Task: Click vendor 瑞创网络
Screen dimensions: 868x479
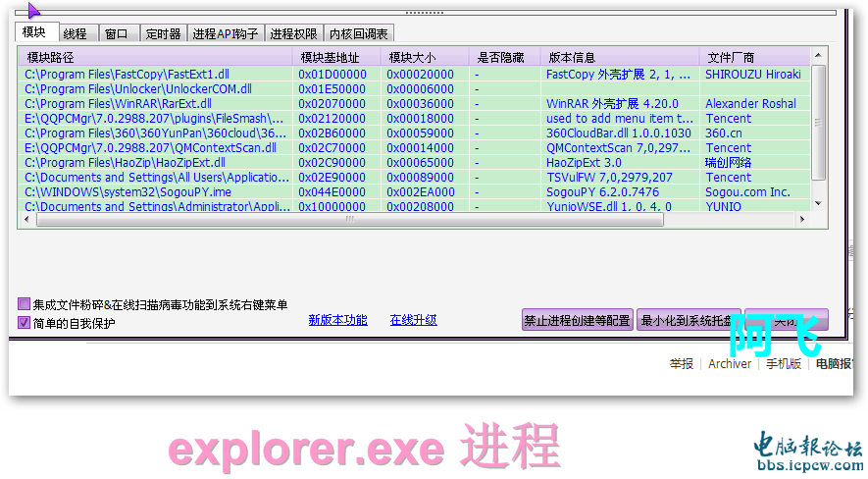Action: (728, 163)
